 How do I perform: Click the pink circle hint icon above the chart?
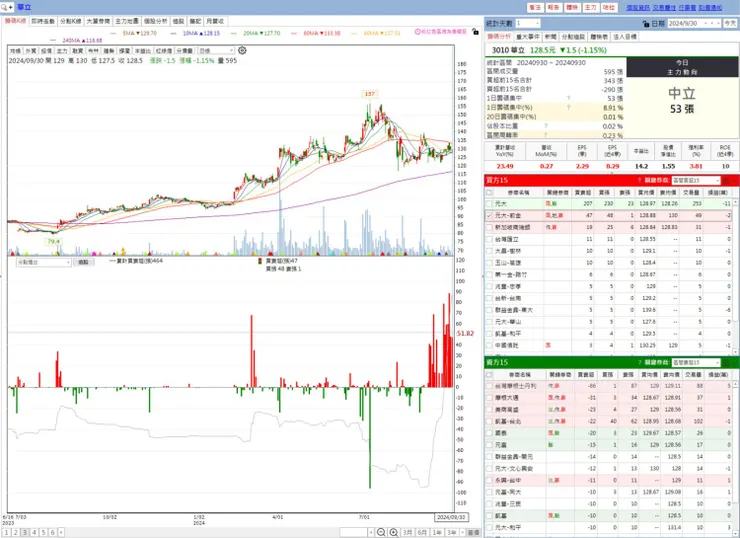pos(417,32)
